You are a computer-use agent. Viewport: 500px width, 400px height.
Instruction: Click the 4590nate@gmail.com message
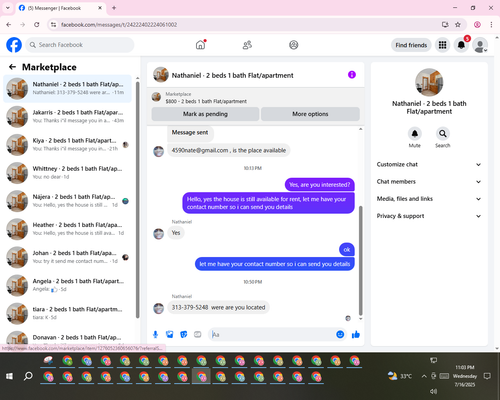(229, 150)
